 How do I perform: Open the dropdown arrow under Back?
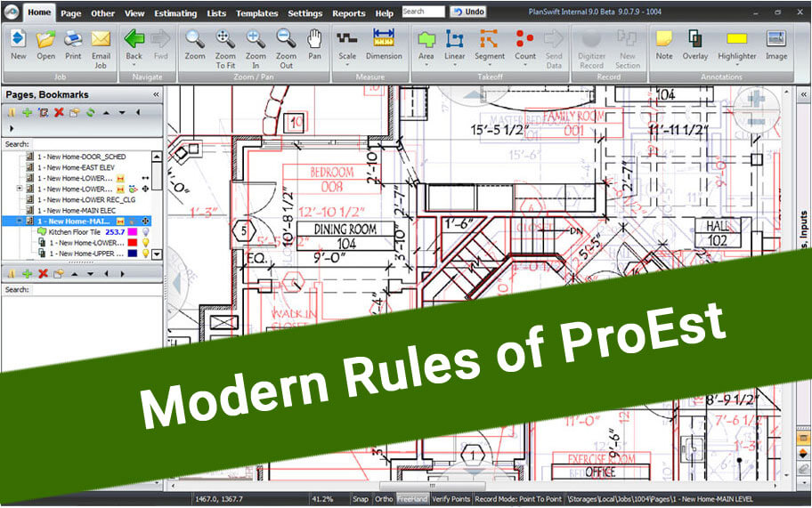[134, 65]
